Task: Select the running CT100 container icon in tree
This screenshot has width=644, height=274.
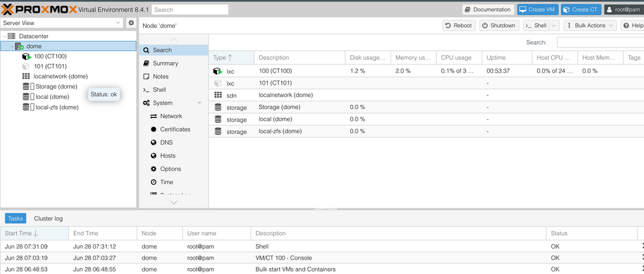Action: (x=26, y=56)
